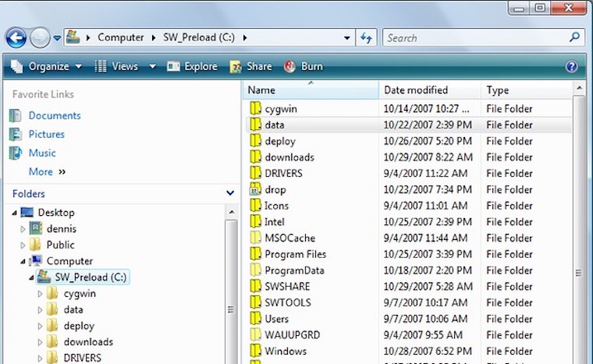Select the downloads folder icon in file list
The image size is (593, 364).
coord(255,157)
